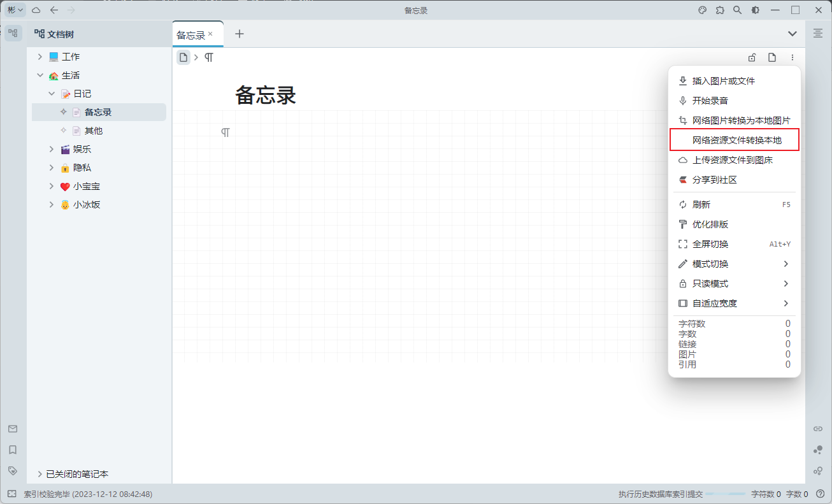Collapse the 生活 notebook arrow
832x504 pixels.
click(40, 75)
